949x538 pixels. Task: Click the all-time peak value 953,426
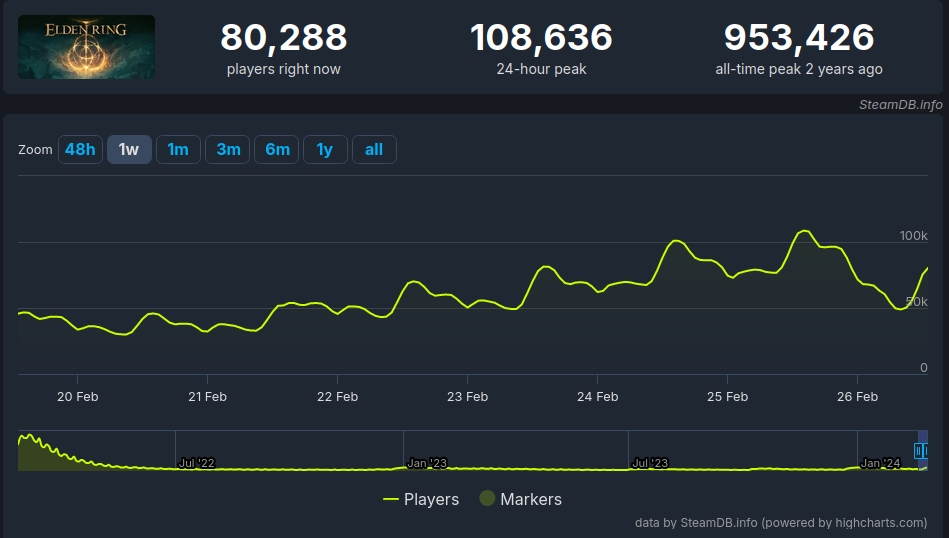pos(799,38)
